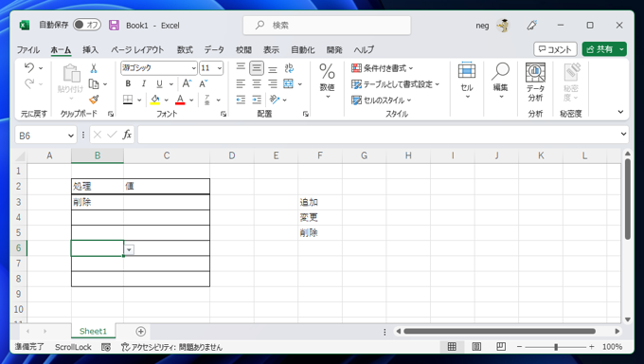The width and height of the screenshot is (644, 364).
Task: Open the borders dropdown arrow
Action: (x=139, y=100)
